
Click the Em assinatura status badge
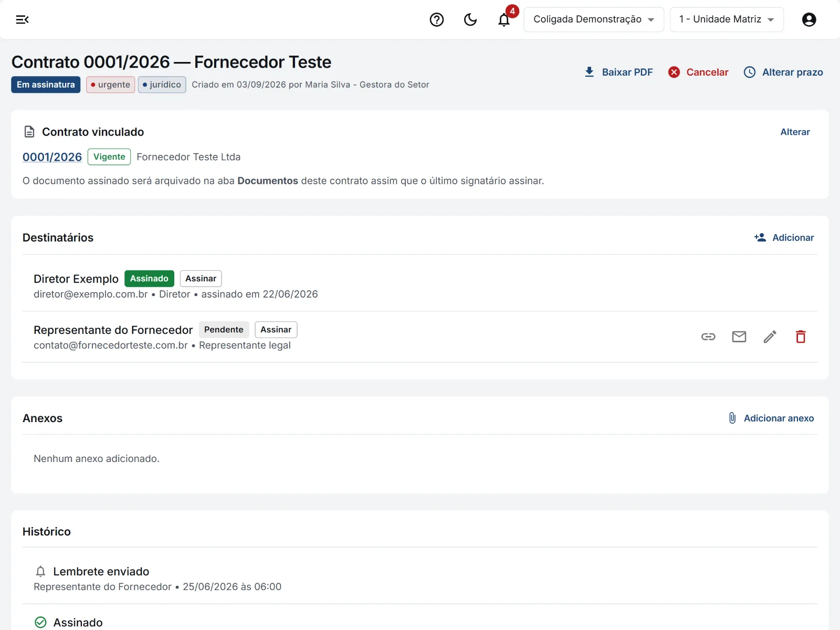(46, 85)
